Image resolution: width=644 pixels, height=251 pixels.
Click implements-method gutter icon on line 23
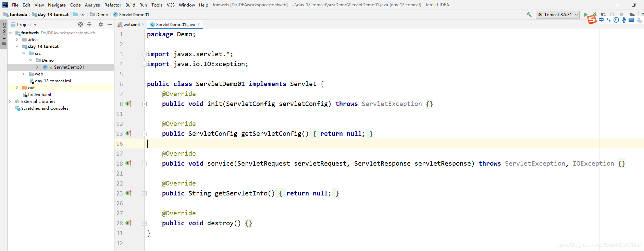point(128,193)
